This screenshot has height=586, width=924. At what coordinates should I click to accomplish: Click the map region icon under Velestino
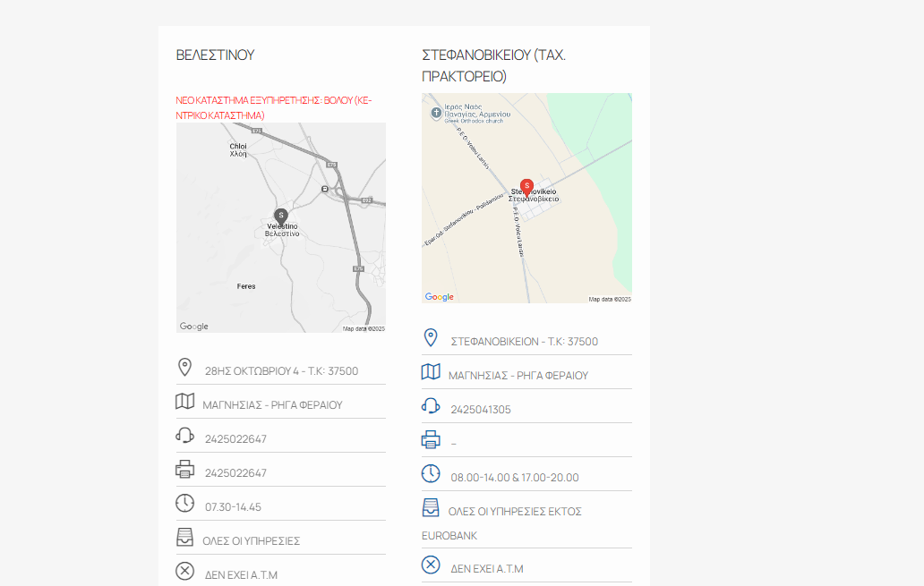[184, 402]
